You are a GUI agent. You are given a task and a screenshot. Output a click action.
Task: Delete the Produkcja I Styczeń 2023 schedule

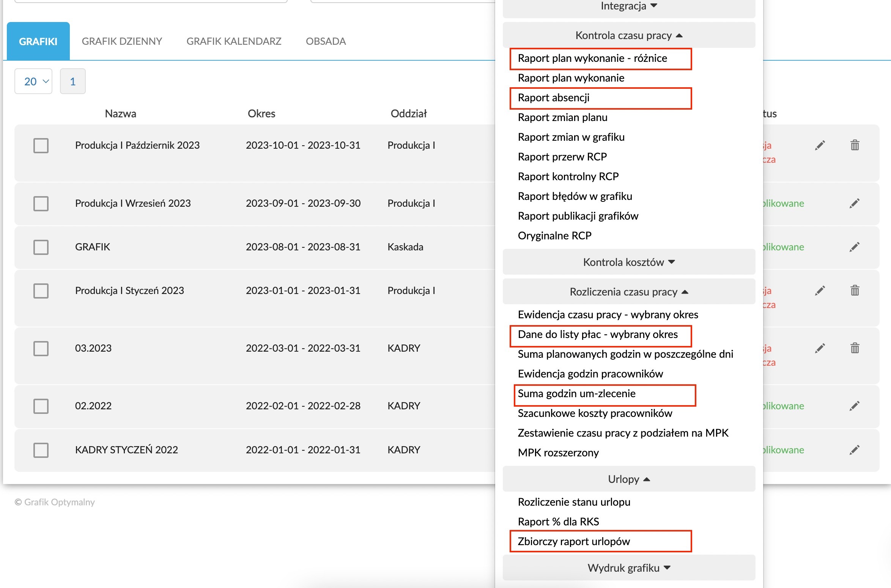(855, 291)
